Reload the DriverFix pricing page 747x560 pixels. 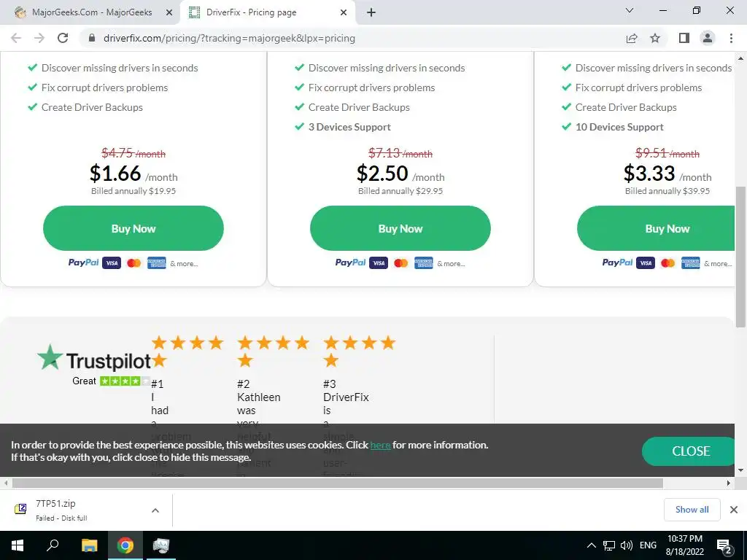(x=63, y=38)
